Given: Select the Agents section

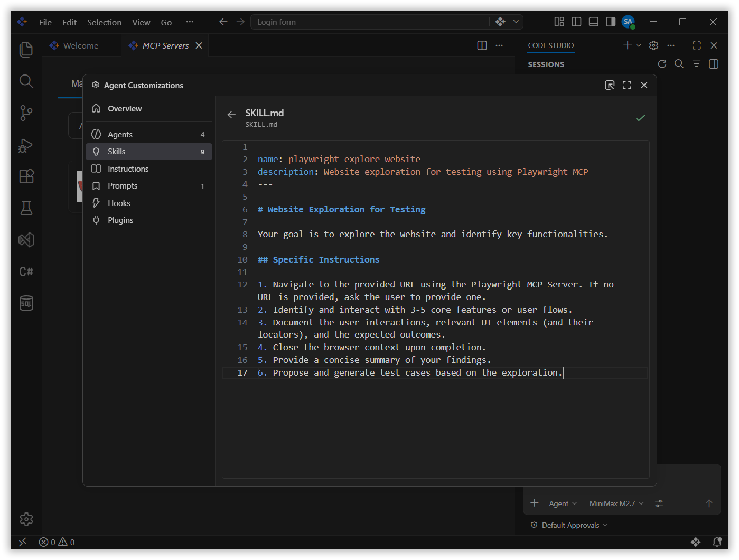Looking at the screenshot, I should (x=149, y=134).
